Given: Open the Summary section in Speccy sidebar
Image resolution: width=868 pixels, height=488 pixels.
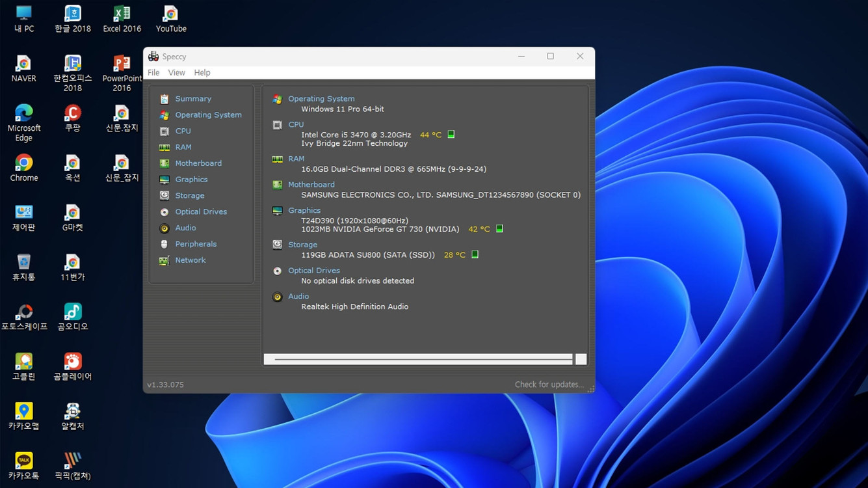Looking at the screenshot, I should point(193,99).
